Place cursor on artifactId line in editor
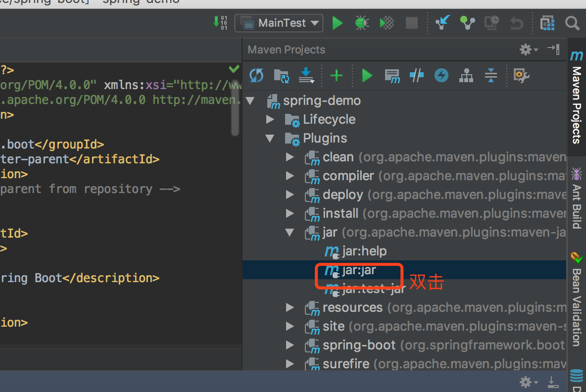The width and height of the screenshot is (586, 392). point(80,159)
